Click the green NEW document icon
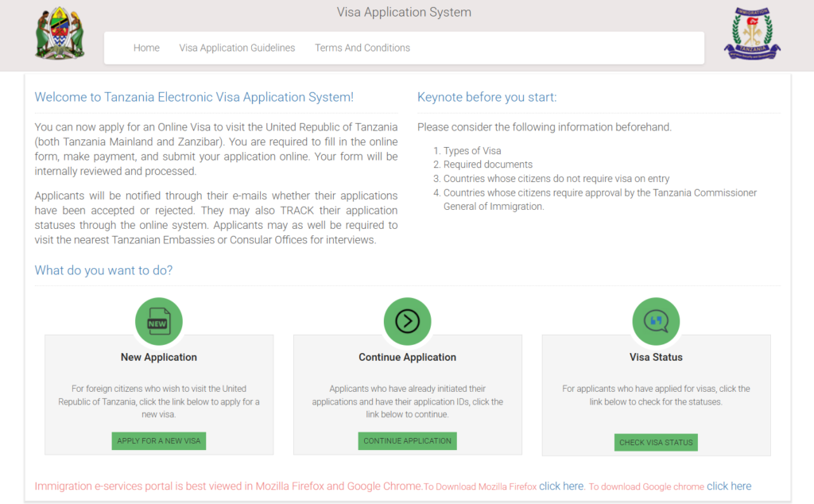Screen dimensions: 814x504 (x=158, y=322)
